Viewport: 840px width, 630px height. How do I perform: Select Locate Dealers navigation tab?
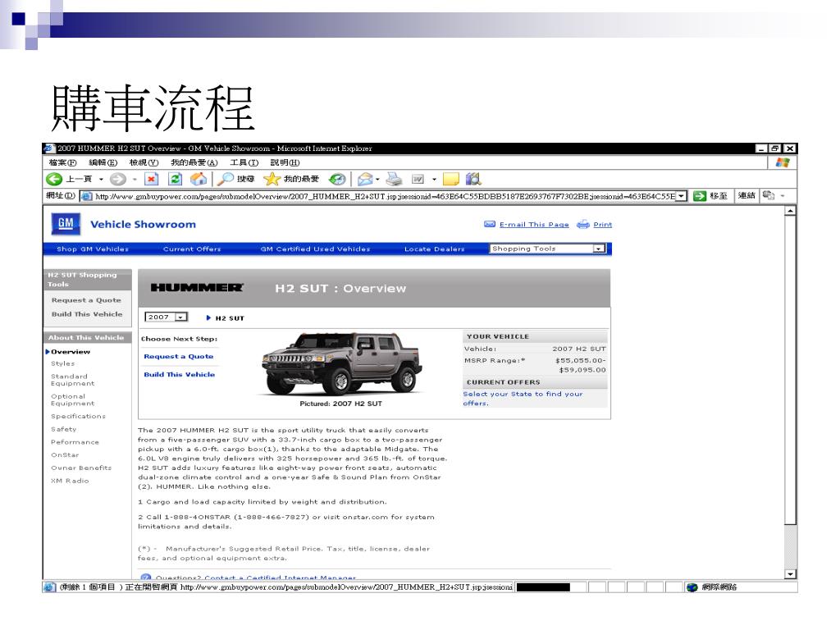click(435, 249)
